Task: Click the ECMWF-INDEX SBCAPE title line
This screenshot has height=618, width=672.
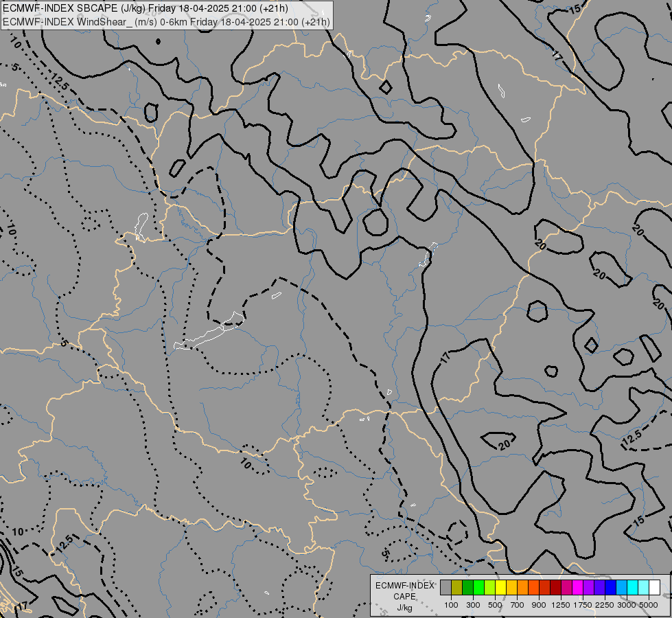Action: coord(146,8)
